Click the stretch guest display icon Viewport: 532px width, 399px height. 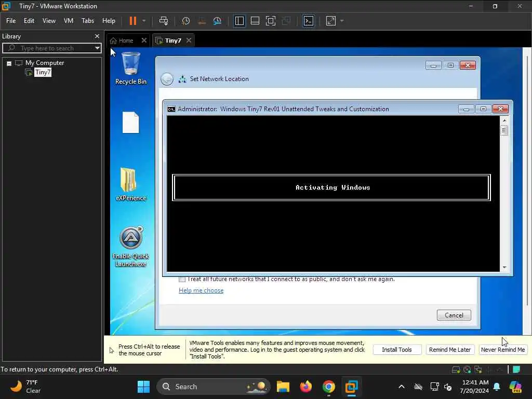pos(331,21)
